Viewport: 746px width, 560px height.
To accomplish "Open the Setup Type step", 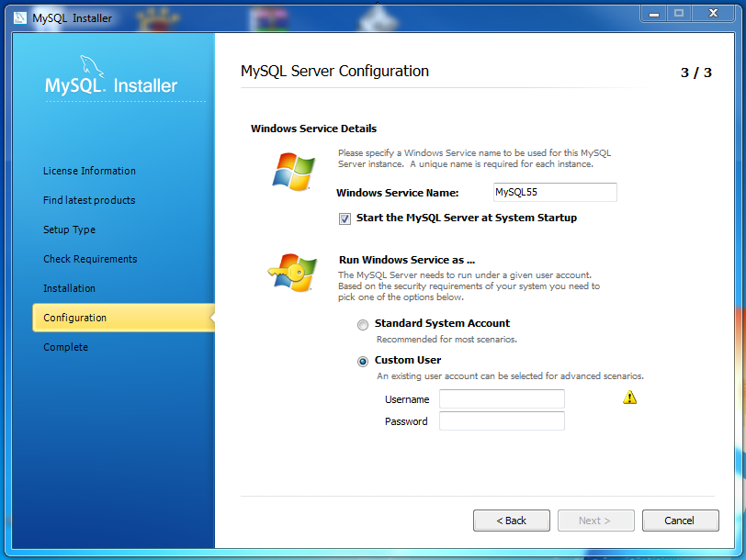I will (69, 230).
